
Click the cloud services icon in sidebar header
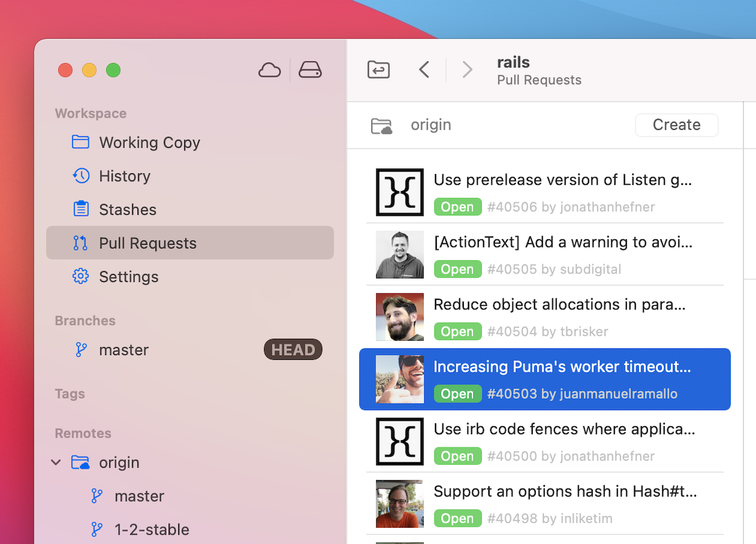(269, 70)
